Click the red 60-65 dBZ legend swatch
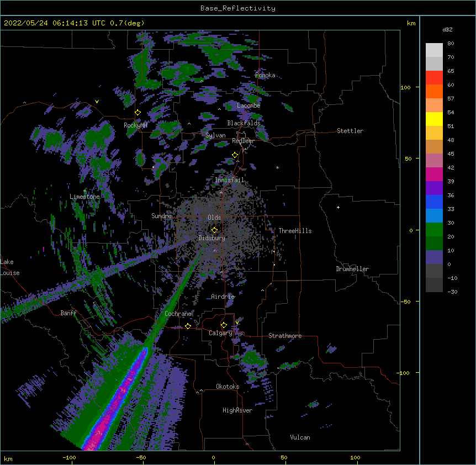 (x=434, y=78)
